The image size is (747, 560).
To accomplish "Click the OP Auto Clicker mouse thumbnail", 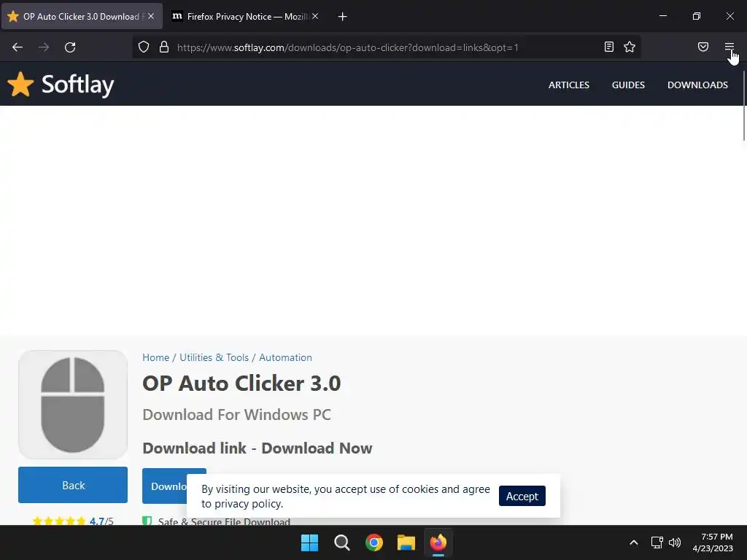I will (73, 405).
